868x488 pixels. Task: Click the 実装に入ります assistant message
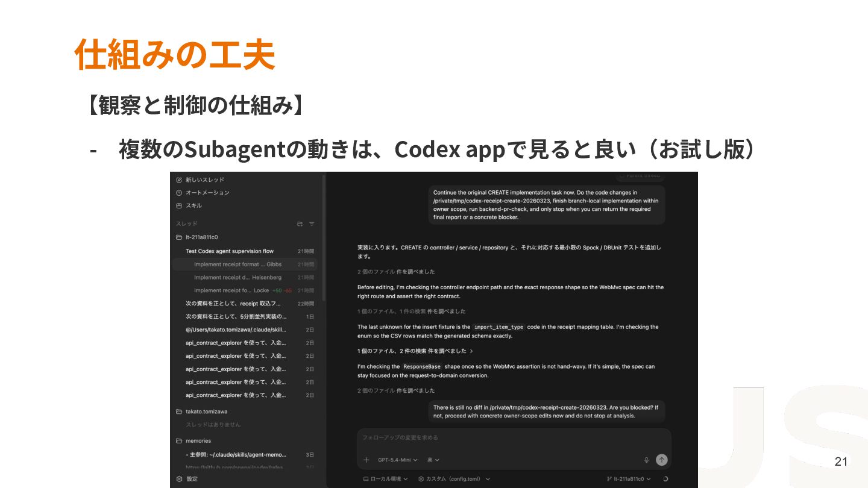pyautogui.click(x=510, y=252)
